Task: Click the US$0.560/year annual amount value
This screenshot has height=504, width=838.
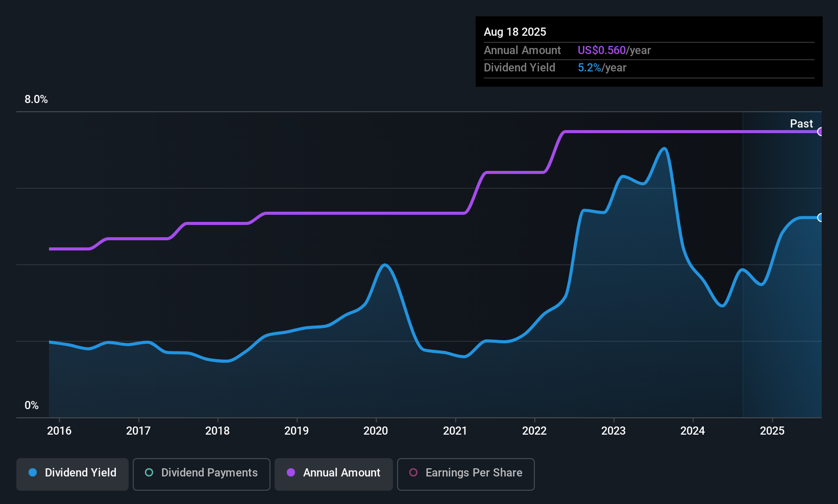Action: [x=614, y=51]
